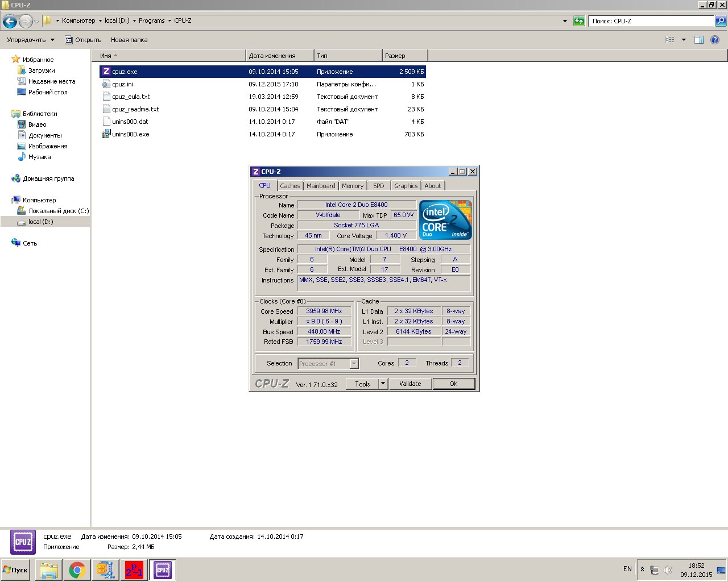Click the network tray icon

click(x=655, y=569)
